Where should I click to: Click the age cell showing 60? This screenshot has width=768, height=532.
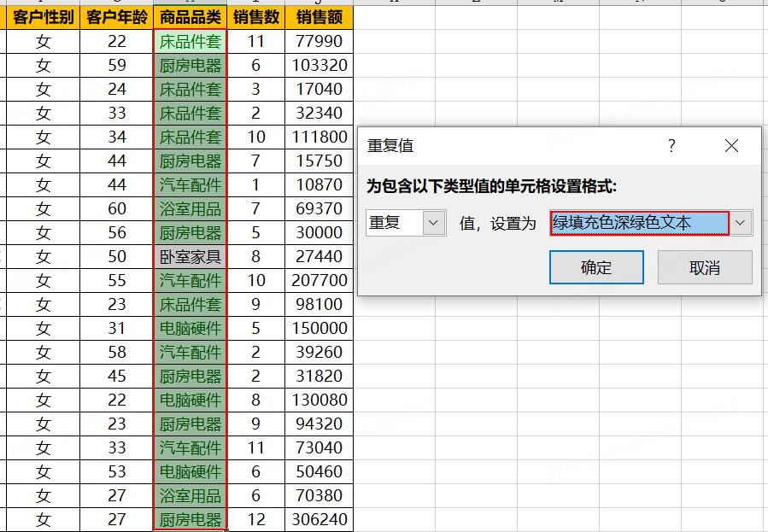[116, 208]
